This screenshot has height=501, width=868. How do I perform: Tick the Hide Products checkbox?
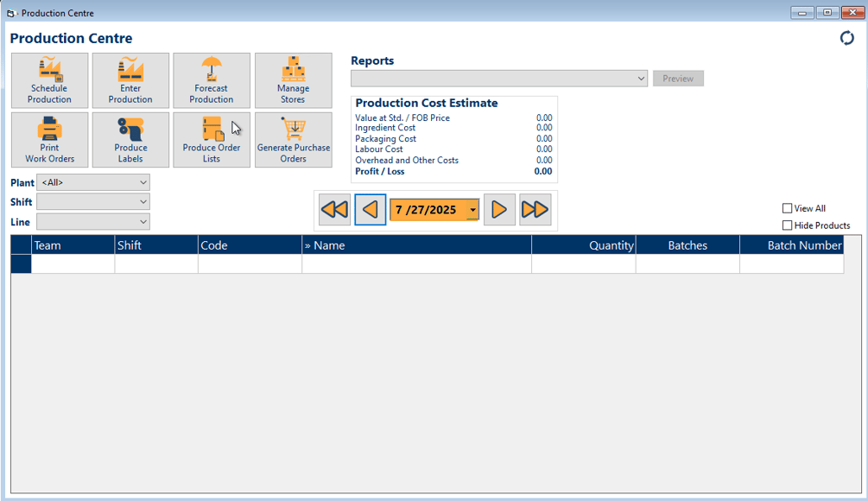click(787, 225)
